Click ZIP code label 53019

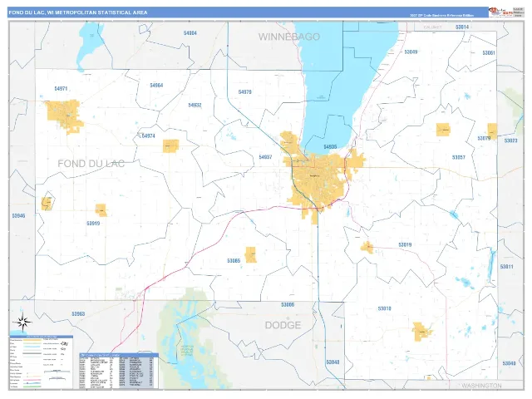[x=405, y=244]
